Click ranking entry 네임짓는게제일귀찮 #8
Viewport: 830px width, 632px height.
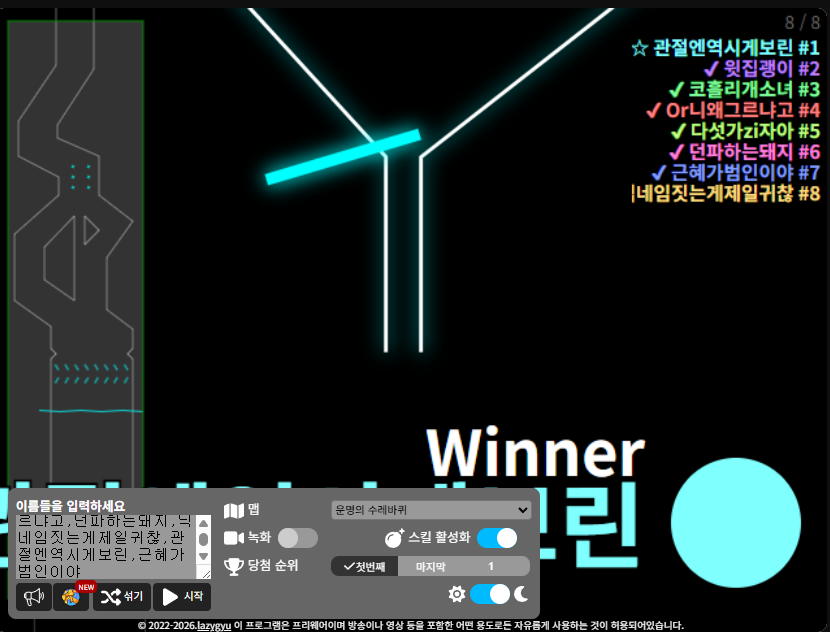click(726, 193)
